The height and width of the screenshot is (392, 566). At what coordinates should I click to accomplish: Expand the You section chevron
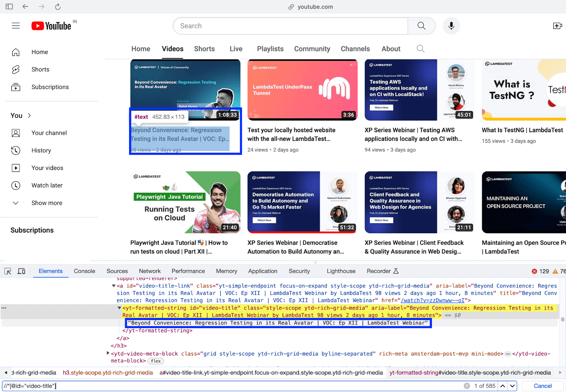tap(29, 116)
